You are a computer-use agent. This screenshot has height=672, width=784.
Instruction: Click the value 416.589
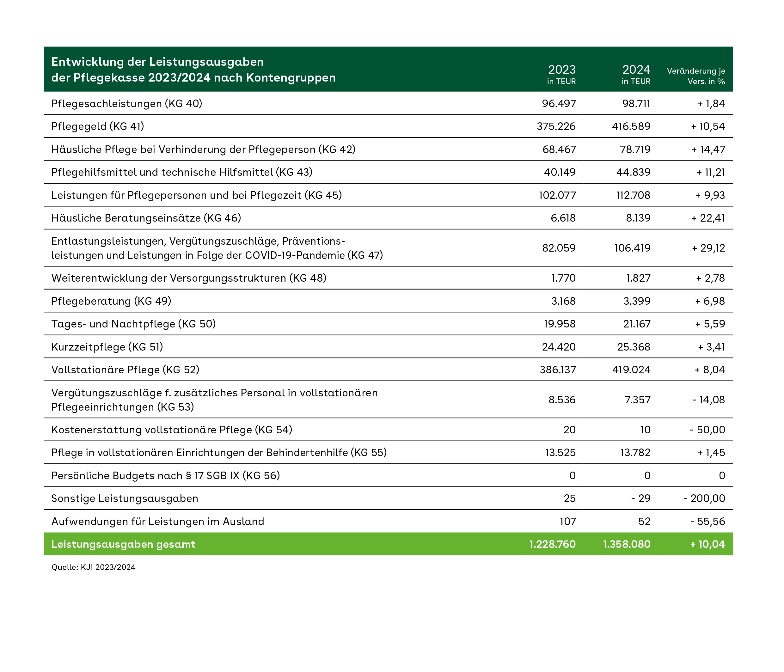point(631,126)
